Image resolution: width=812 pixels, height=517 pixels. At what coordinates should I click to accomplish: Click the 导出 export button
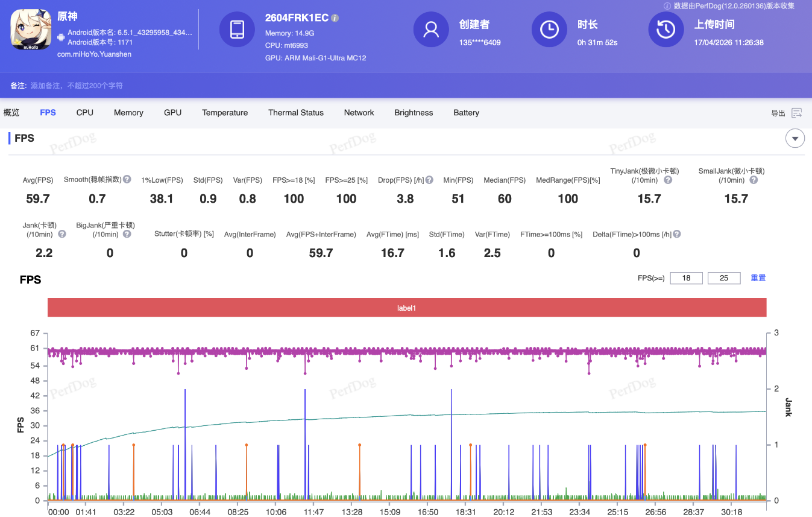tap(778, 113)
